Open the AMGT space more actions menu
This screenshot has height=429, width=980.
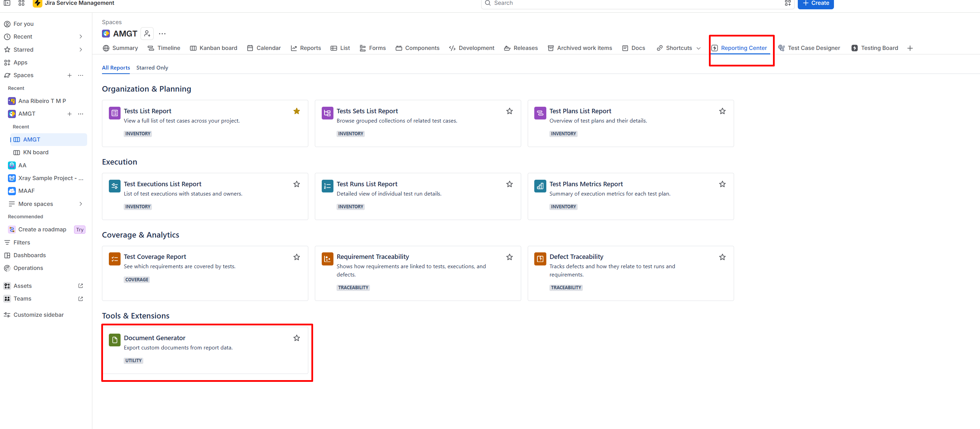(x=163, y=33)
